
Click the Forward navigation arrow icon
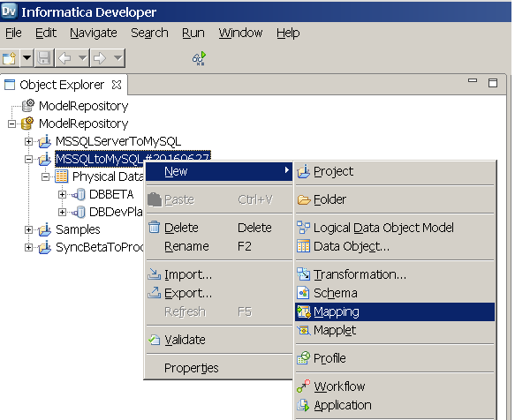coord(100,58)
